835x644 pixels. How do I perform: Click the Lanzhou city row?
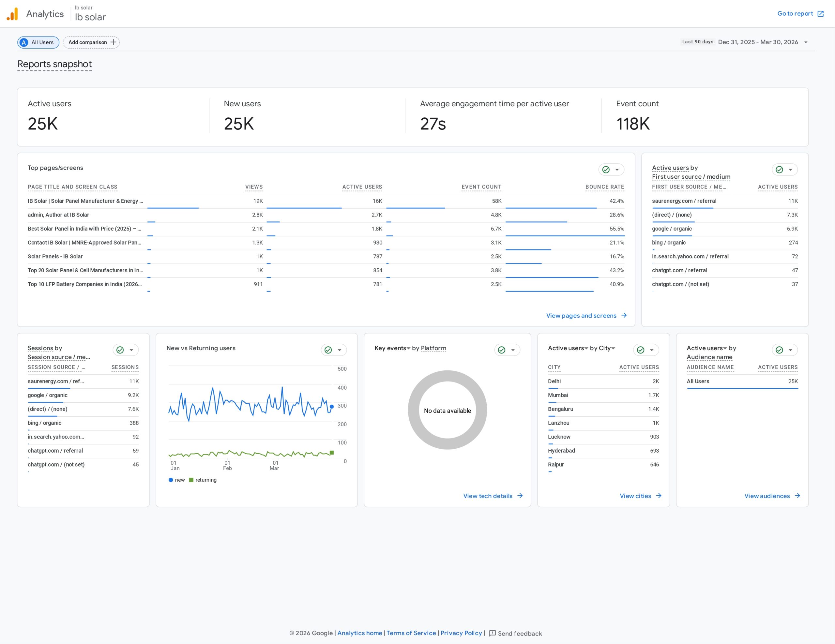603,423
